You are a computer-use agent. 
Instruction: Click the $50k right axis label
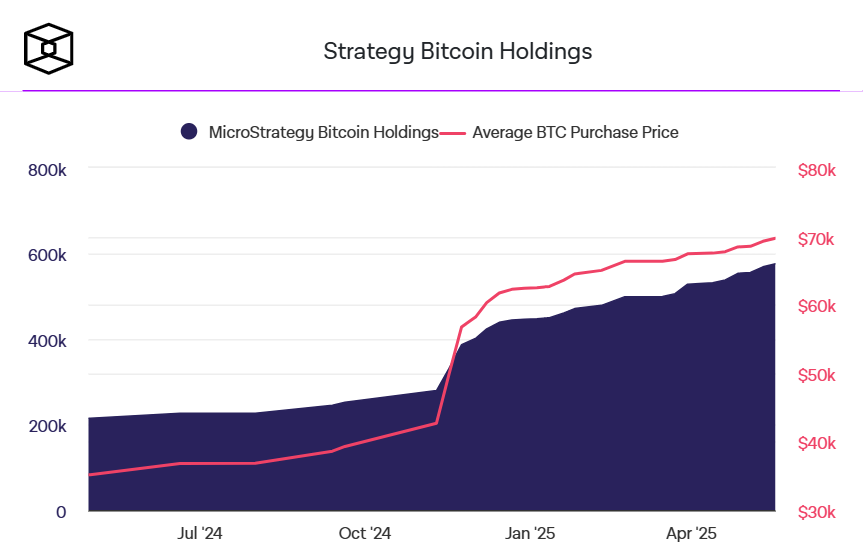pos(816,375)
